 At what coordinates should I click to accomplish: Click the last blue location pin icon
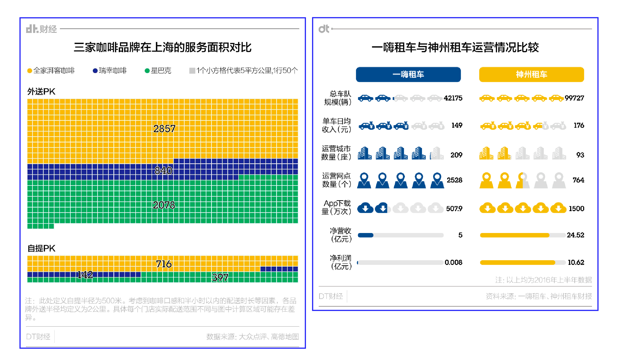coord(437,180)
